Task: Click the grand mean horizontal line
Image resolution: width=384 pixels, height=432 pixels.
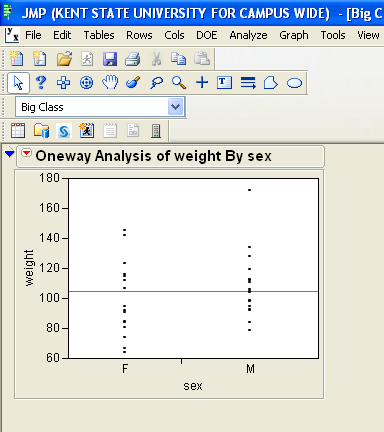Action: tap(193, 292)
